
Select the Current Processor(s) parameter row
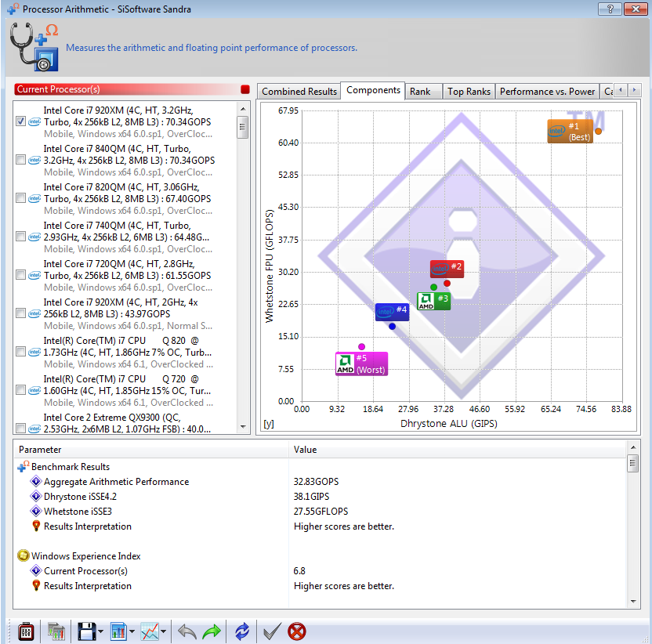point(321,571)
